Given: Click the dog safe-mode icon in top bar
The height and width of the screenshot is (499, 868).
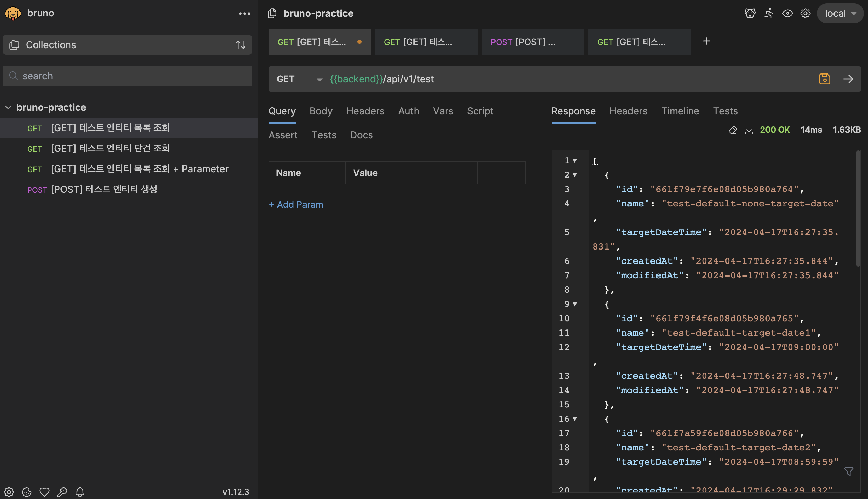Looking at the screenshot, I should click(750, 13).
